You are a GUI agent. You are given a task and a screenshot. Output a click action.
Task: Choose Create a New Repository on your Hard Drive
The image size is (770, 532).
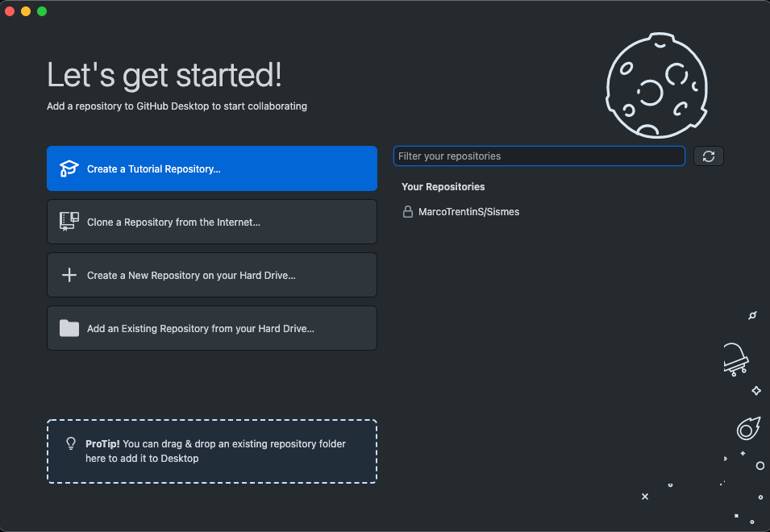(x=212, y=275)
